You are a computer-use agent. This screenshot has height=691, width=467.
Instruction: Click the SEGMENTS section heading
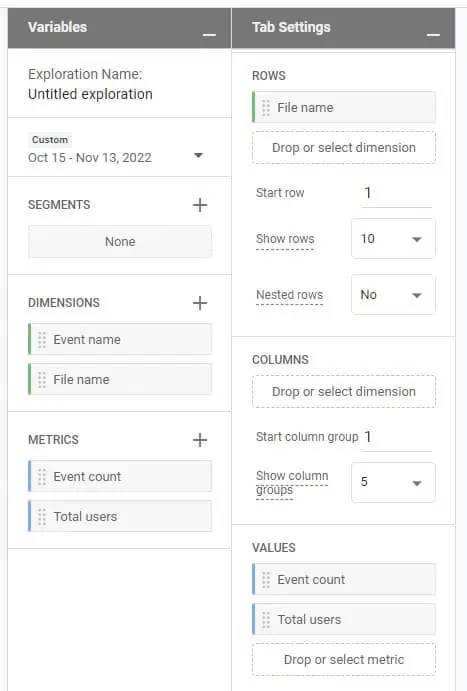click(x=59, y=205)
